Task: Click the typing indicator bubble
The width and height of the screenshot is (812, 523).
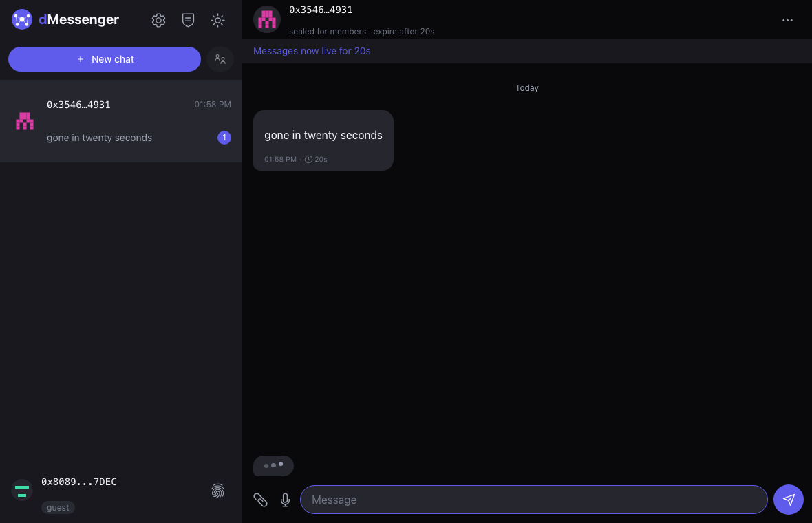Action: (x=273, y=465)
